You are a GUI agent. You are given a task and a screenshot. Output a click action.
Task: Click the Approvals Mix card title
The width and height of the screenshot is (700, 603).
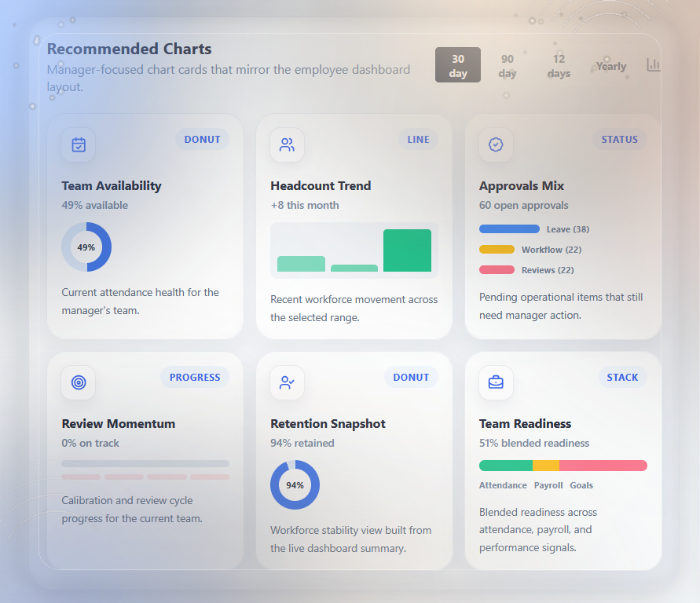[x=522, y=185]
